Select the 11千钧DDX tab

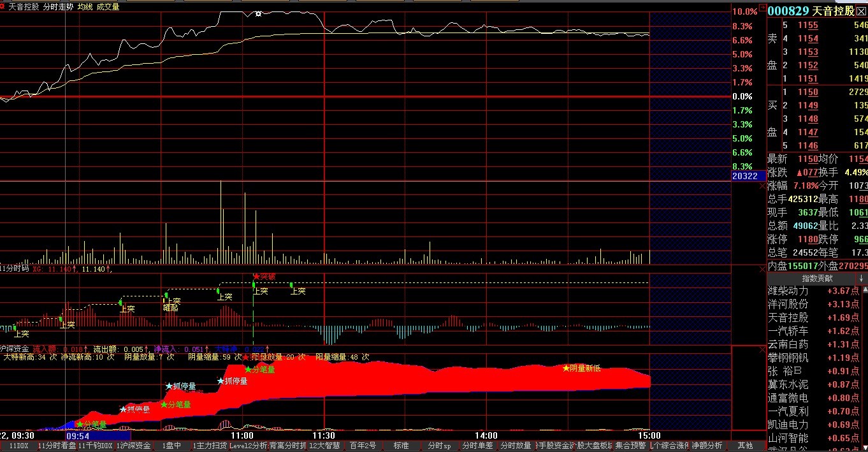click(96, 446)
